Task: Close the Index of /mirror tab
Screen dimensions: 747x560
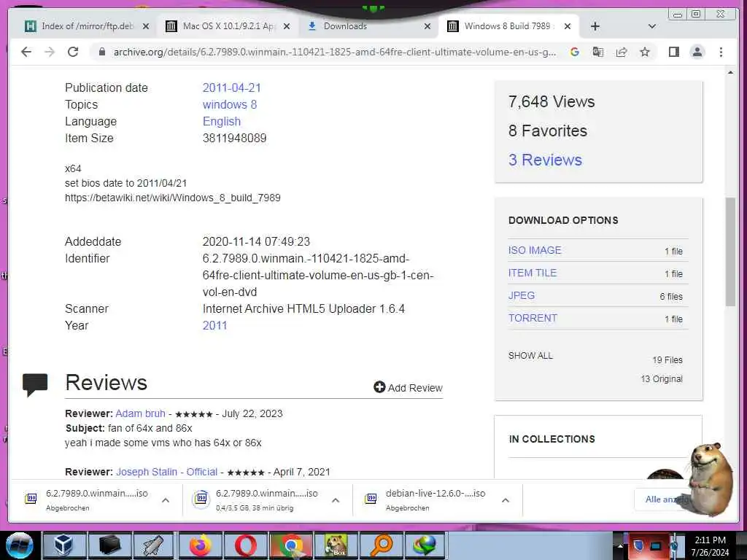Action: [x=146, y=26]
